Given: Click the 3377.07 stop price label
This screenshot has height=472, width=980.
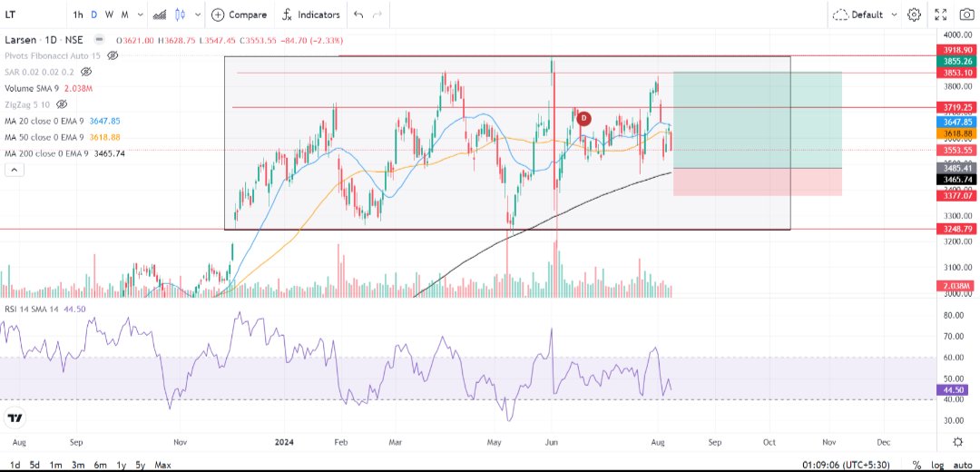Looking at the screenshot, I should pyautogui.click(x=956, y=196).
